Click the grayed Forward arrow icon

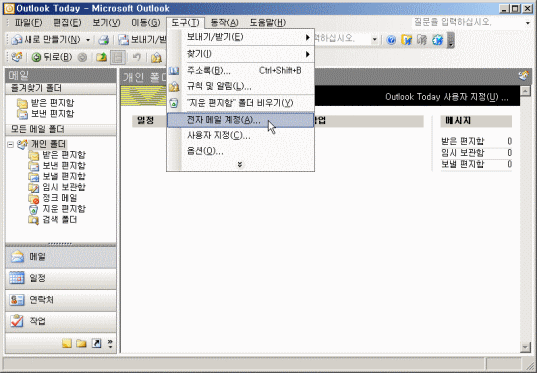82,57
